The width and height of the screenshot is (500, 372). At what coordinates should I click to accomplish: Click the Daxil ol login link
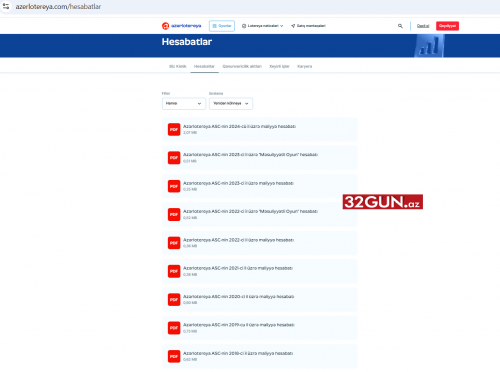tap(423, 26)
